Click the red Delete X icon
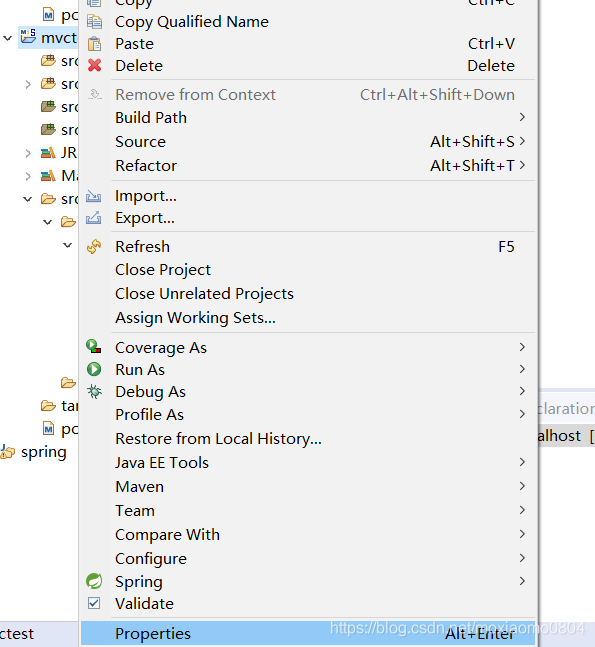 pyautogui.click(x=94, y=65)
